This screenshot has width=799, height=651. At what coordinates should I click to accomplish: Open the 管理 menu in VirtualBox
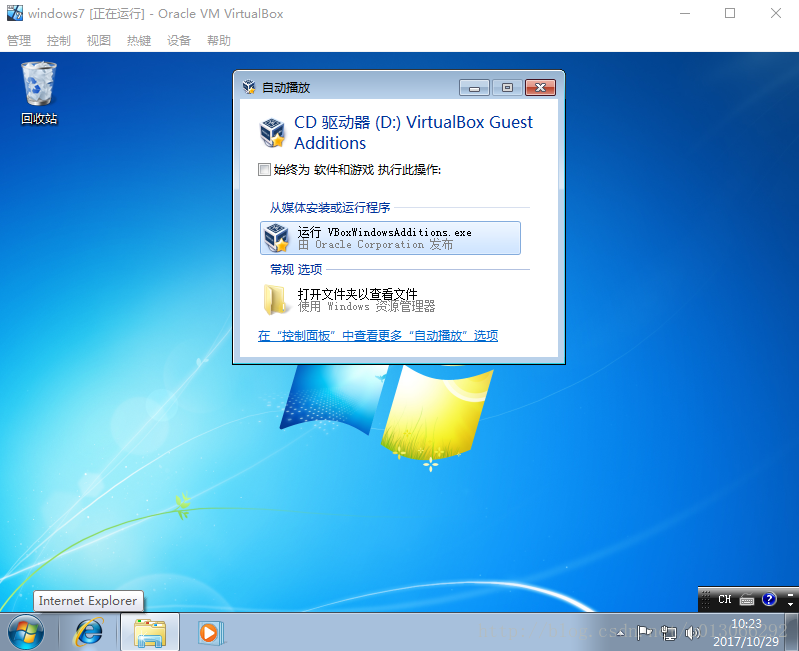[x=19, y=40]
